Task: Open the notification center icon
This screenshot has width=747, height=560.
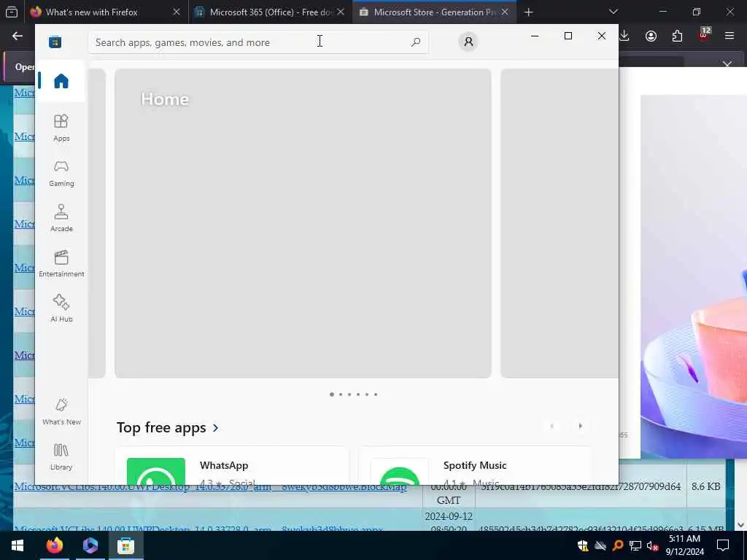Action: pyautogui.click(x=723, y=545)
